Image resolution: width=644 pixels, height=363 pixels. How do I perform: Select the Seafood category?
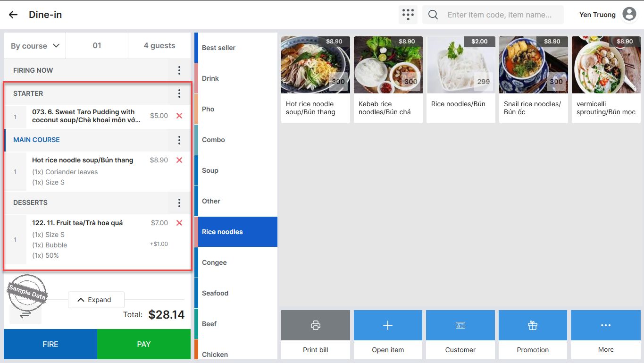tap(236, 293)
